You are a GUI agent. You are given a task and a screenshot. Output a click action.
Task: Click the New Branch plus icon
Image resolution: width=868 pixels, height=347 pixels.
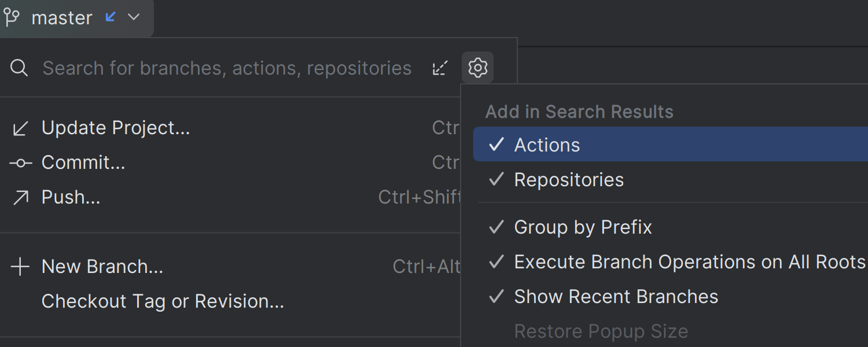point(20,267)
